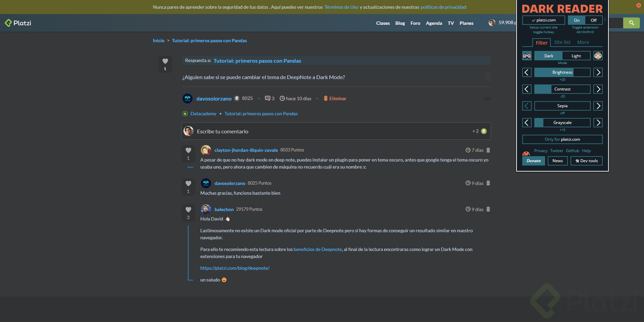Viewport: 644px width, 322px height.
Task: Click the right Dark Reader glasses icon
Action: point(598,56)
